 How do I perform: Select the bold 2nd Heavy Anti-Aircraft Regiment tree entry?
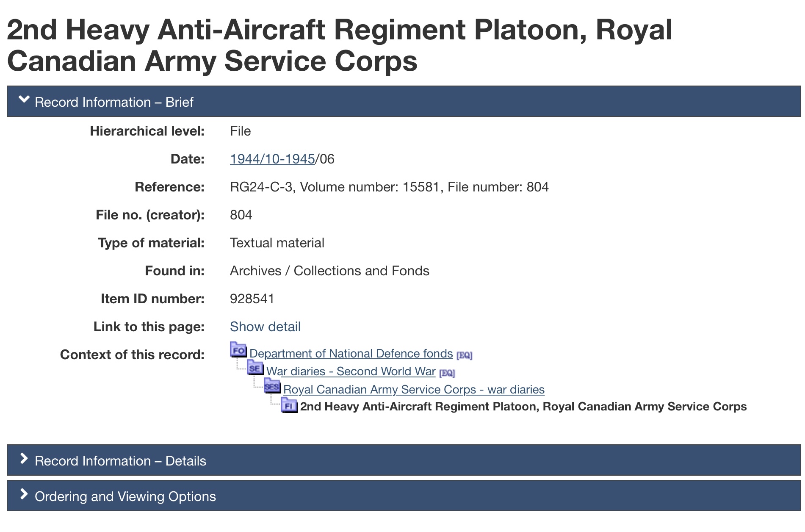coord(523,407)
